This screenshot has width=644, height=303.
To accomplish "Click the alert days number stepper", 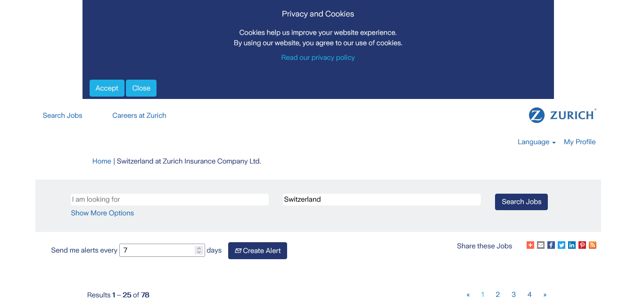I will [199, 250].
